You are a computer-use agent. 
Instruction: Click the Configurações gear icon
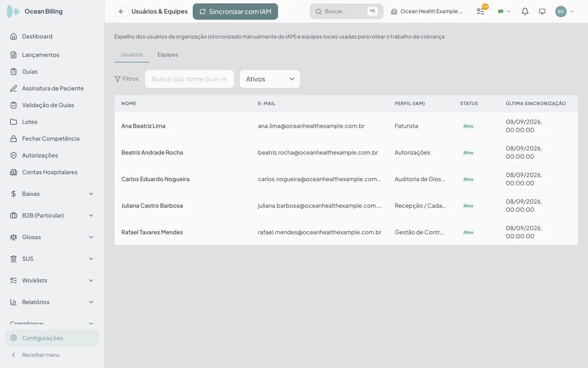tap(14, 338)
